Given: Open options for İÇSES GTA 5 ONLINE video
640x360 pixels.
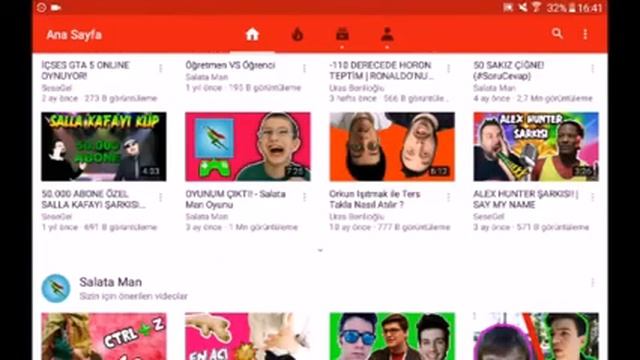Looking at the screenshot, I should point(161,68).
